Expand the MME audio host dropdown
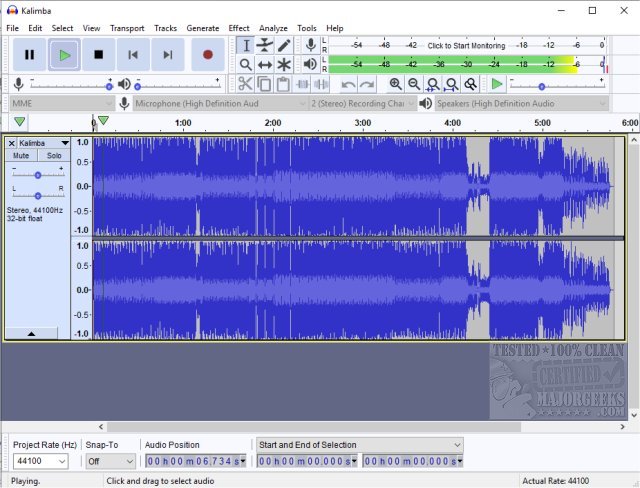This screenshot has width=640, height=488. point(60,103)
